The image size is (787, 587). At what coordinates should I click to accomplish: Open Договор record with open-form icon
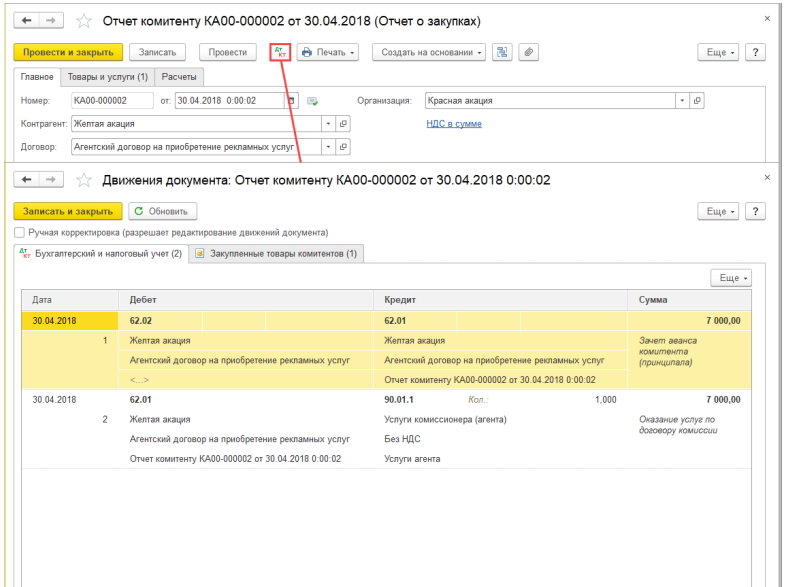coord(343,146)
